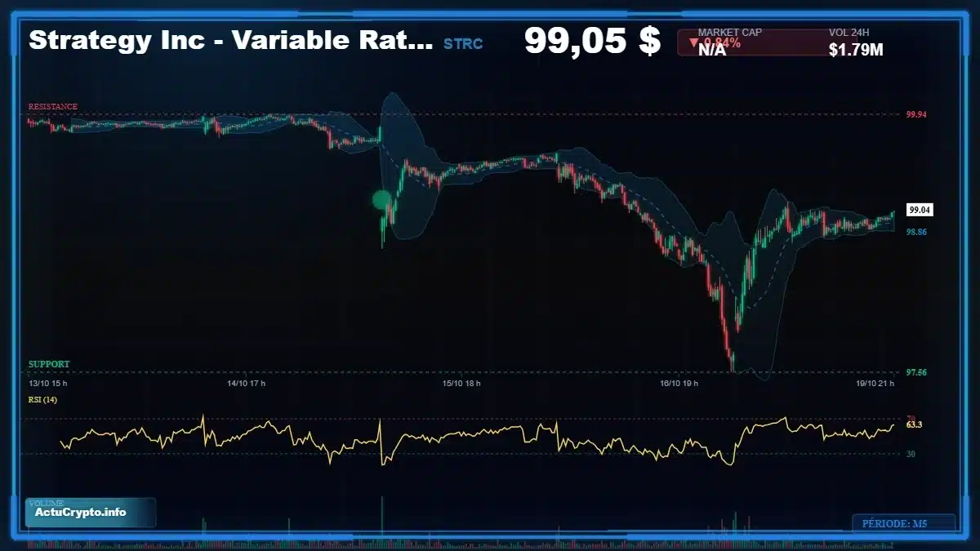Click the ActuCrypto.info badge

[x=91, y=513]
